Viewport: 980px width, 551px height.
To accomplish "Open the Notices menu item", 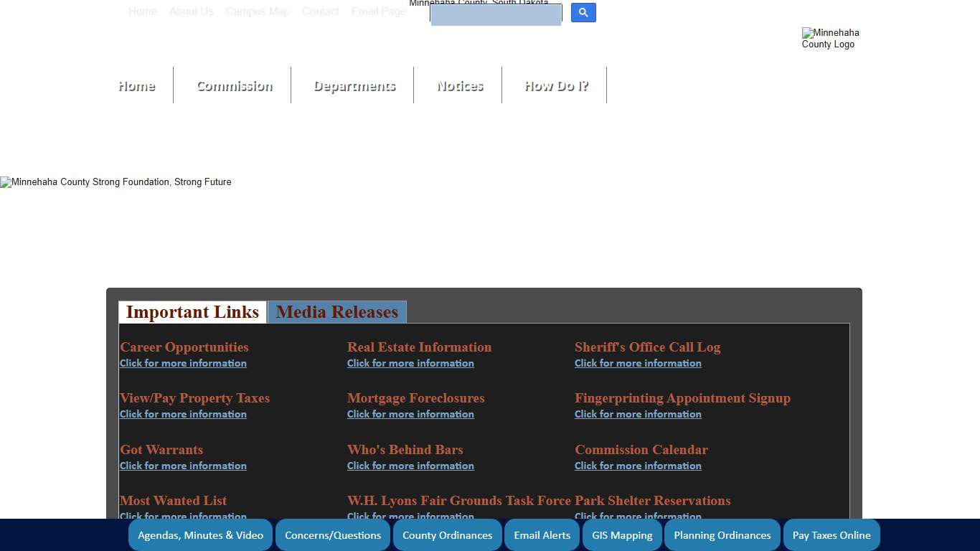I will (x=460, y=86).
